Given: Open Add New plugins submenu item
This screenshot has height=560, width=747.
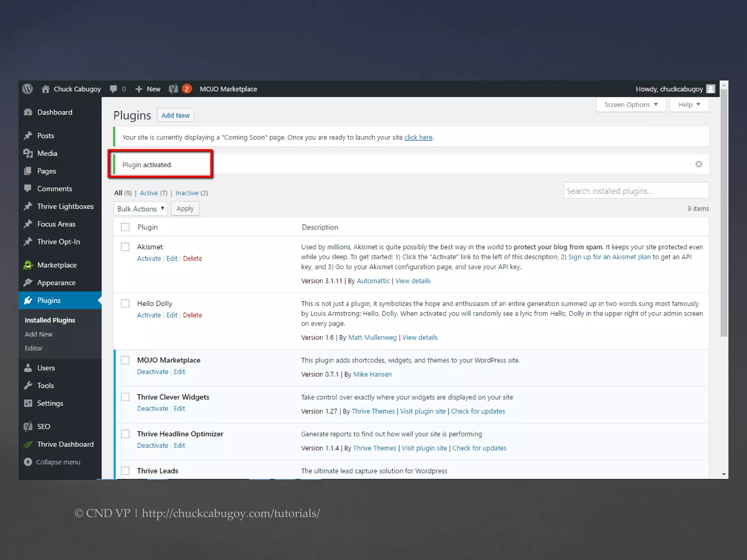Looking at the screenshot, I should [x=39, y=334].
